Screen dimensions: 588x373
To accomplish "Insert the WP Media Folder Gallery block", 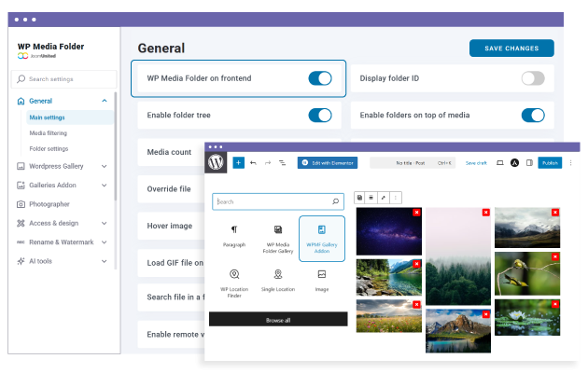I will tap(277, 237).
